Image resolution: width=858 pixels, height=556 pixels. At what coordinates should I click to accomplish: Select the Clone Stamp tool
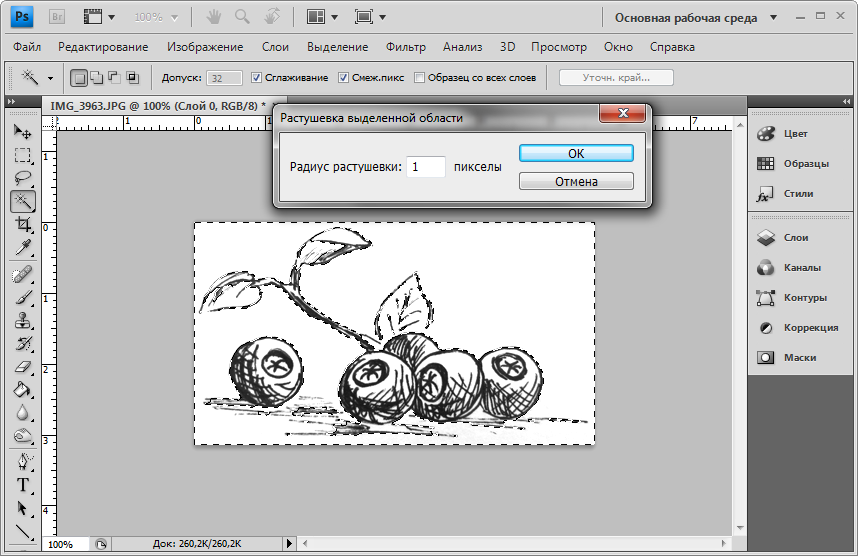tap(22, 321)
